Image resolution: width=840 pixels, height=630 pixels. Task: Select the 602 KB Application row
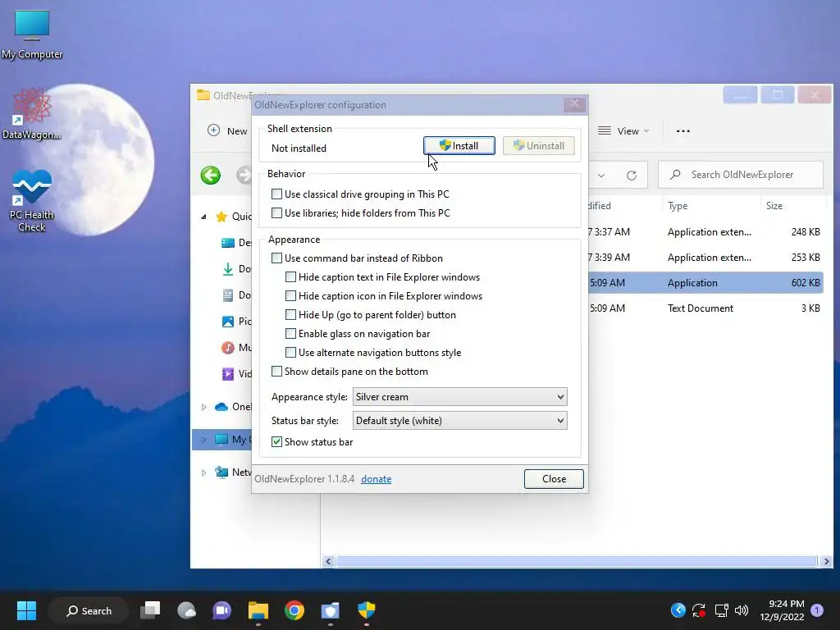pos(705,283)
